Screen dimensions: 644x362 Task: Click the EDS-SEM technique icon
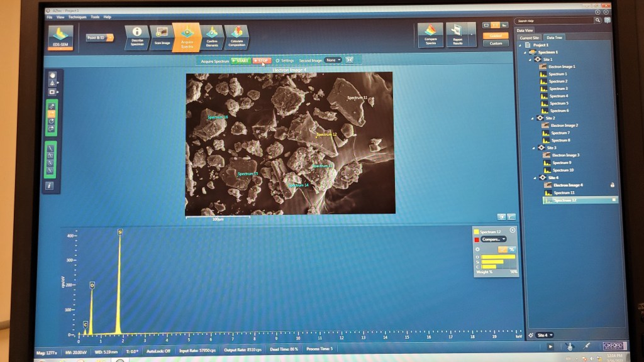pyautogui.click(x=61, y=38)
